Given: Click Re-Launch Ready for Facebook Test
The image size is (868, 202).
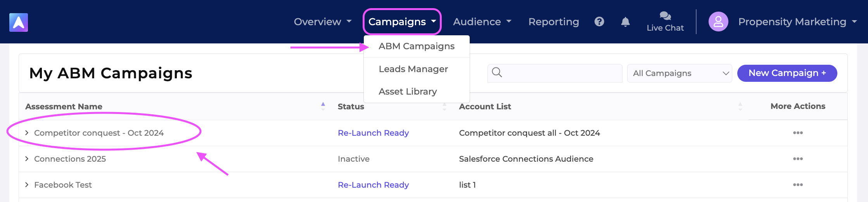Looking at the screenshot, I should (x=373, y=185).
